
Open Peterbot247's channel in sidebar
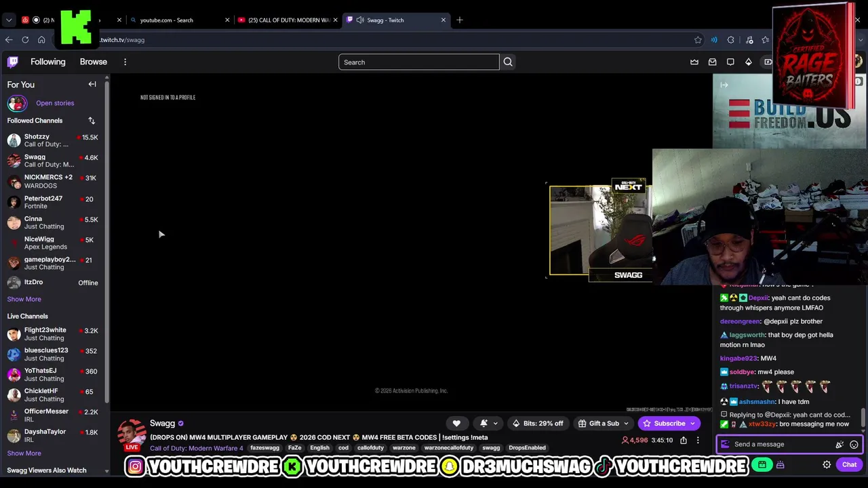click(x=53, y=202)
